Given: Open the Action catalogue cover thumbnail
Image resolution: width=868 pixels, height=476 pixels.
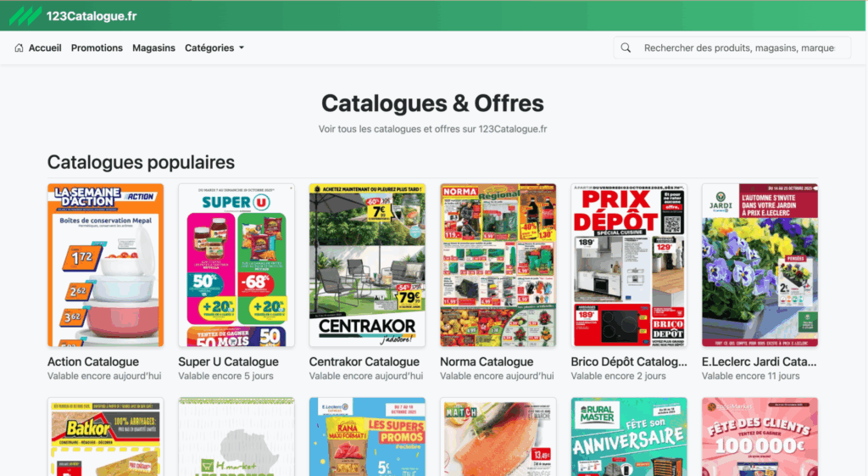Looking at the screenshot, I should click(x=106, y=266).
